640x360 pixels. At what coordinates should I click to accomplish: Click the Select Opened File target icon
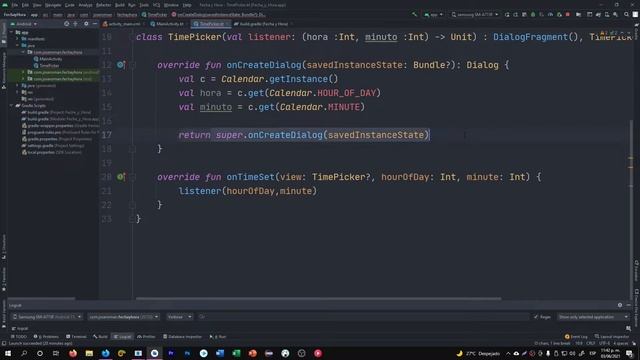(67, 24)
